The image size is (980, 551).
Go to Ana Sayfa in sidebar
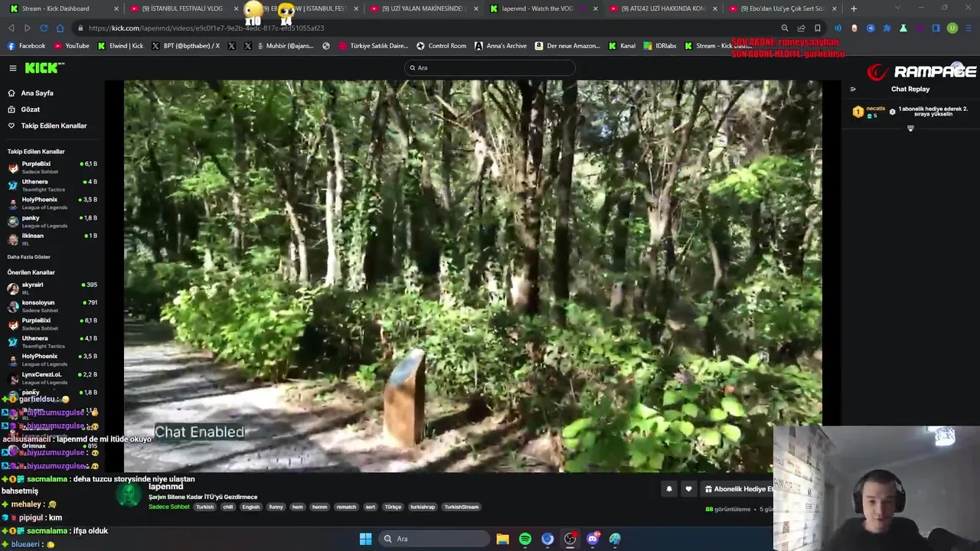click(31, 93)
